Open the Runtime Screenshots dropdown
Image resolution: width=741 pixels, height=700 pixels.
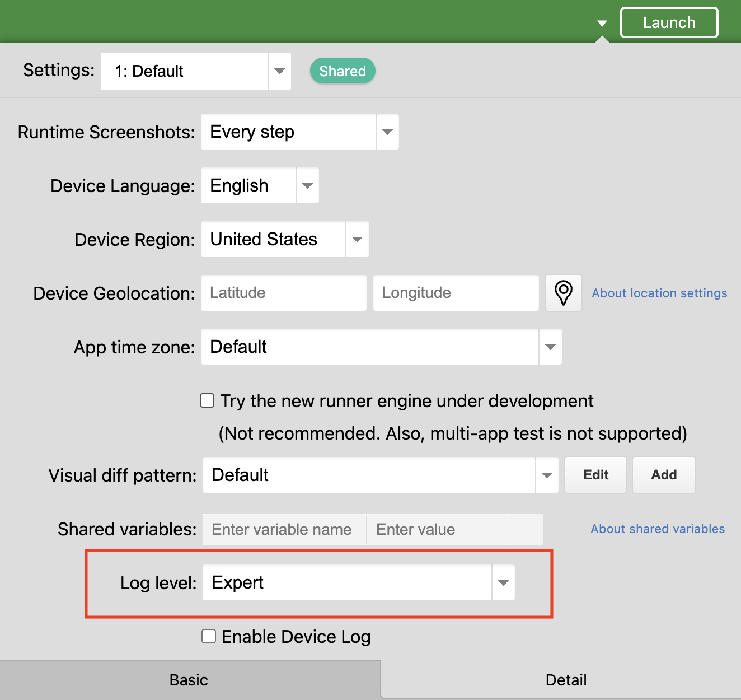pyautogui.click(x=300, y=132)
